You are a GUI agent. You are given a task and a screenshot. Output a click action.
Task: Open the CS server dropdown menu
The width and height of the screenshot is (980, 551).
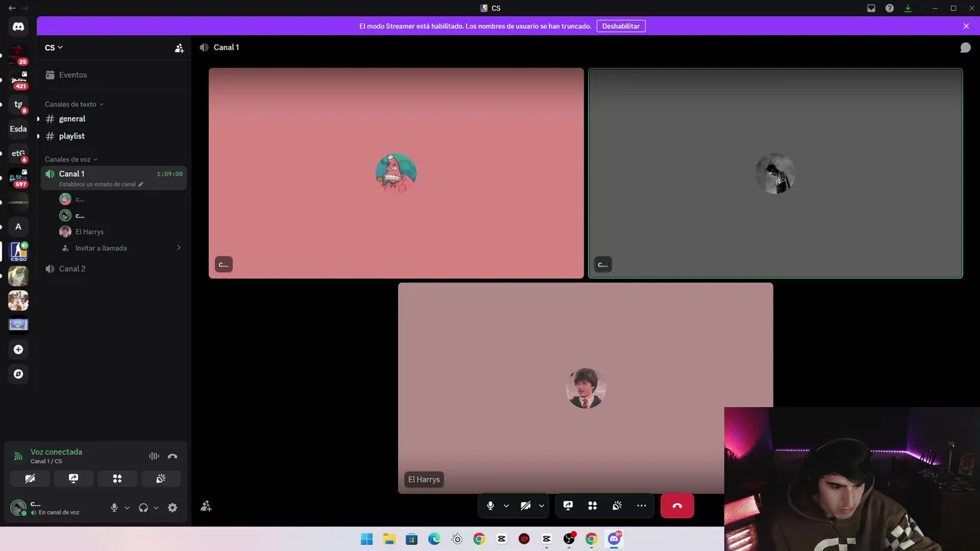point(54,47)
